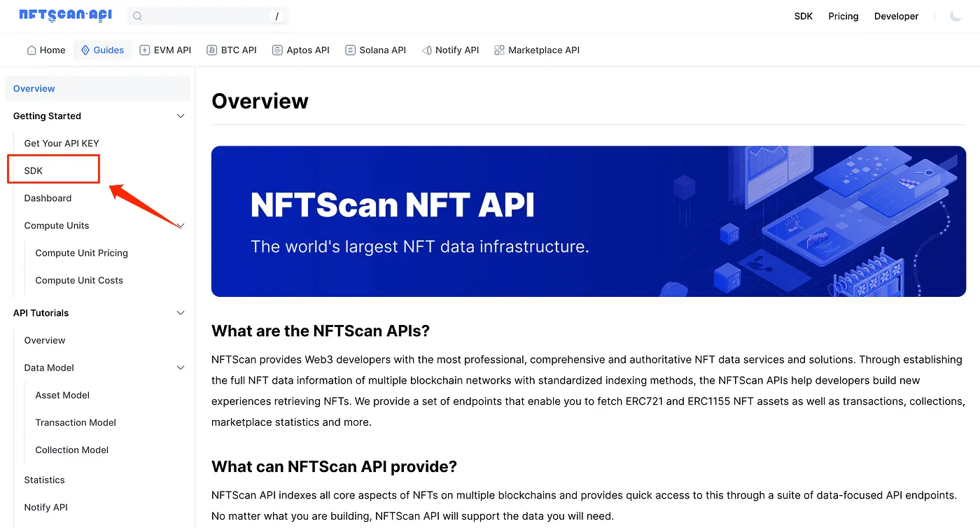
Task: Switch to the EVM API tab
Action: [x=165, y=50]
